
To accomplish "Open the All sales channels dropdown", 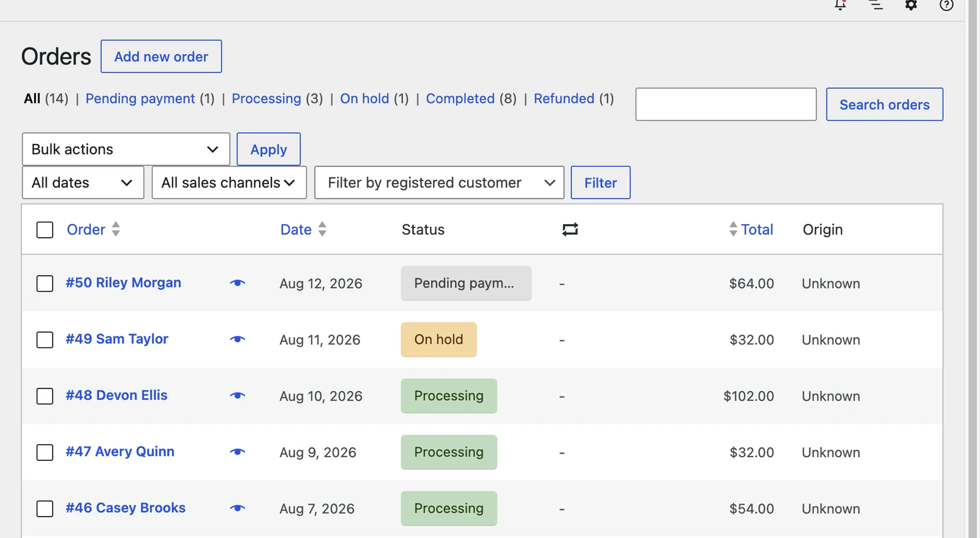I will tap(229, 183).
